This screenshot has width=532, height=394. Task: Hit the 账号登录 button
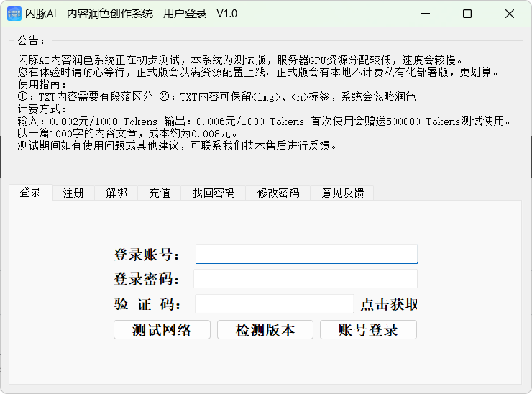coord(368,330)
